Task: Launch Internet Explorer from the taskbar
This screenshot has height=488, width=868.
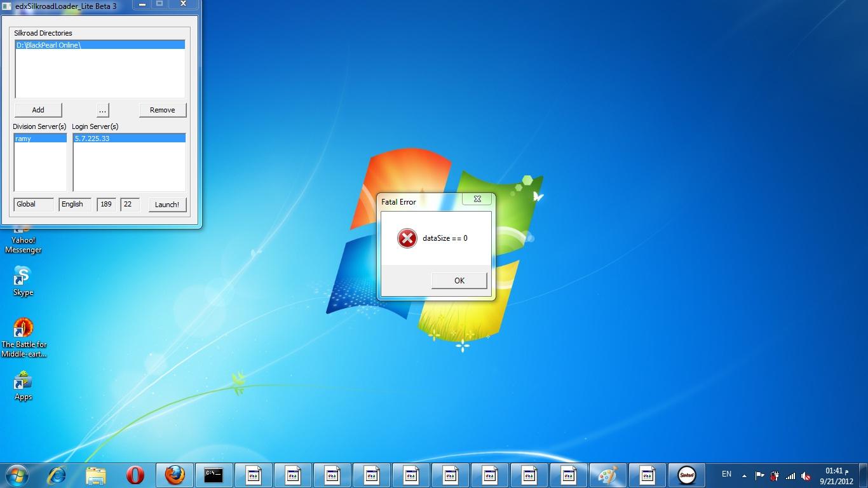Action: coord(57,475)
